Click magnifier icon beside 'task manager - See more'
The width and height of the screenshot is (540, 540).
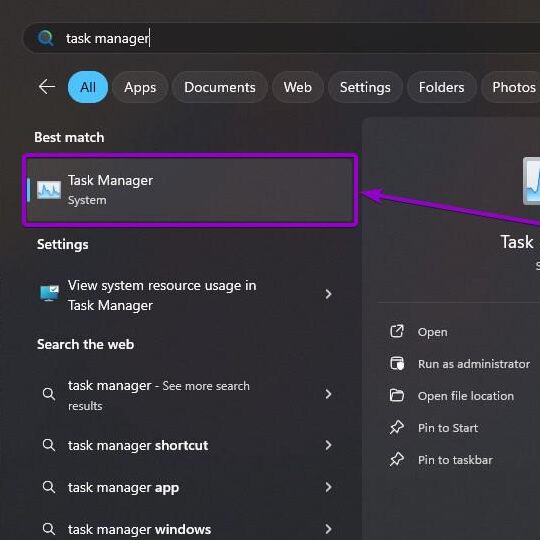(49, 394)
